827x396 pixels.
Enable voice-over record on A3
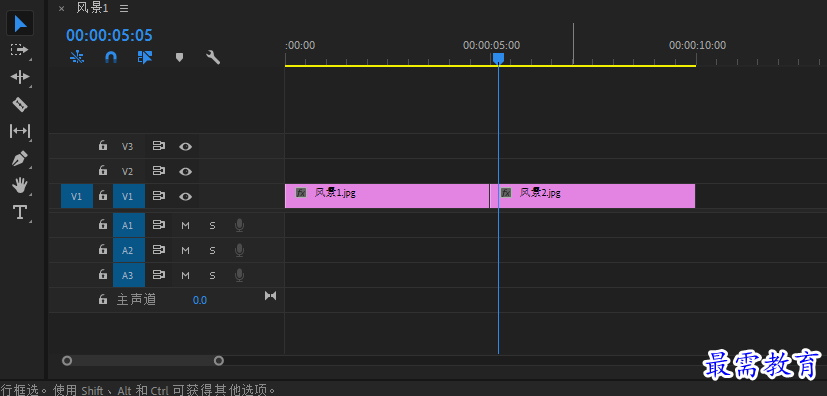[239, 275]
